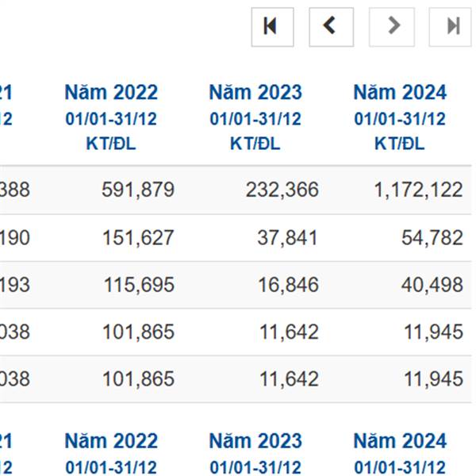The width and height of the screenshot is (476, 476).
Task: Select the Năm 2024 column header
Action: 400,92
